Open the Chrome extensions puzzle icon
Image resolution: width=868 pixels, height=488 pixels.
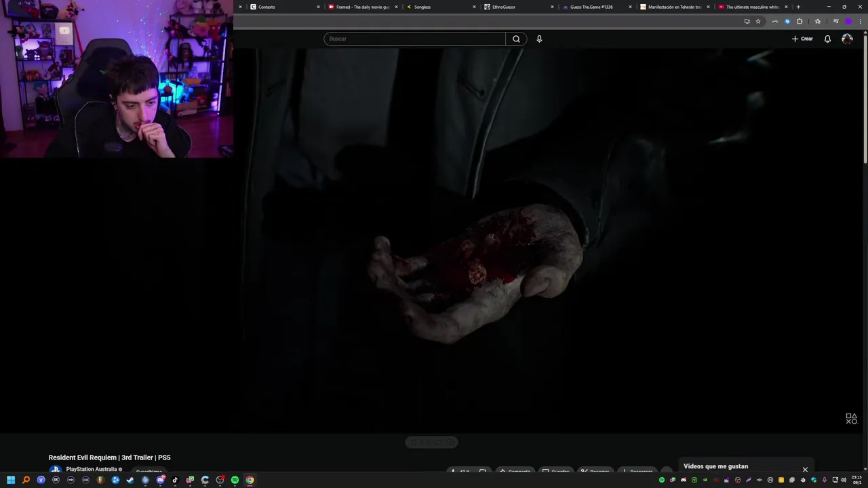click(x=800, y=21)
